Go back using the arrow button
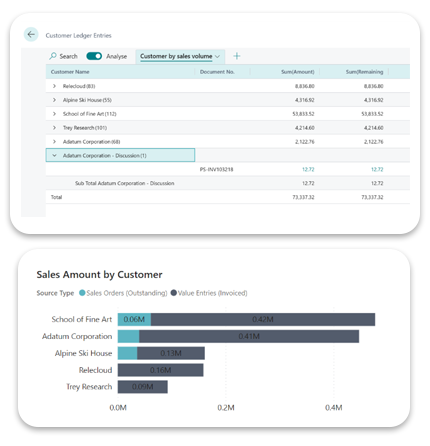Viewport: 430px width, 446px height. pos(31,34)
